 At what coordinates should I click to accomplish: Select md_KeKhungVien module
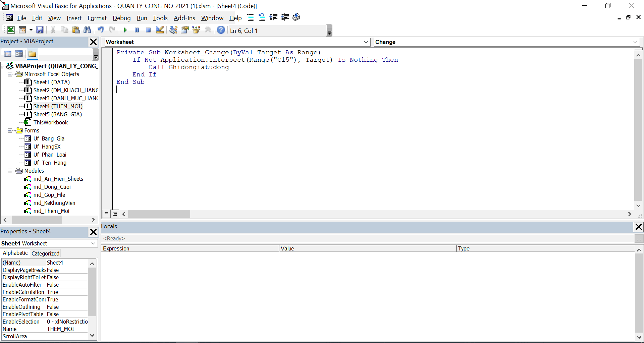click(54, 203)
